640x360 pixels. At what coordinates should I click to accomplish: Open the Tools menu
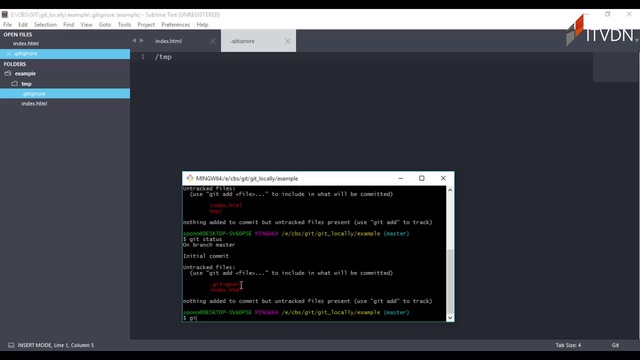click(124, 24)
